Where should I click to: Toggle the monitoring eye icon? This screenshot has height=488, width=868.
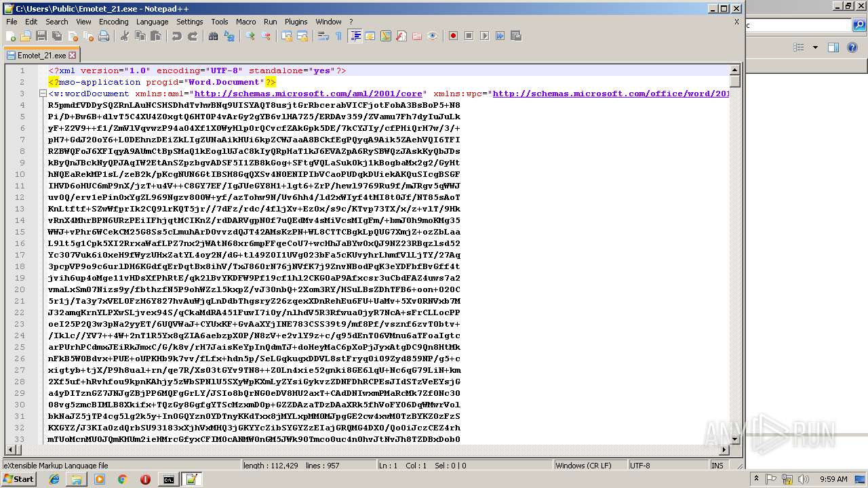click(433, 36)
